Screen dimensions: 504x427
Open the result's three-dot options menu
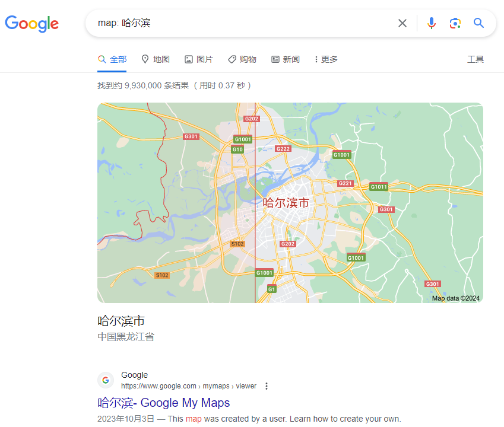coord(266,386)
